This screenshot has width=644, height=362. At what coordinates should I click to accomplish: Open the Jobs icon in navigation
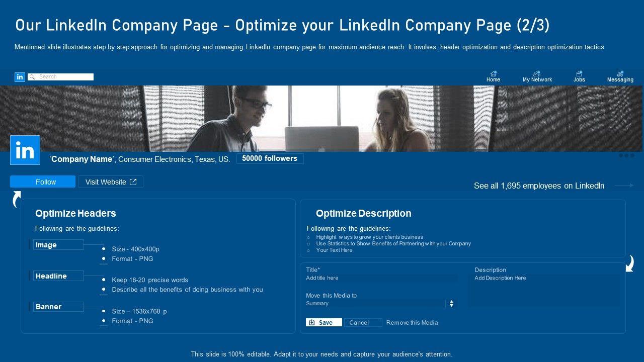pos(579,74)
